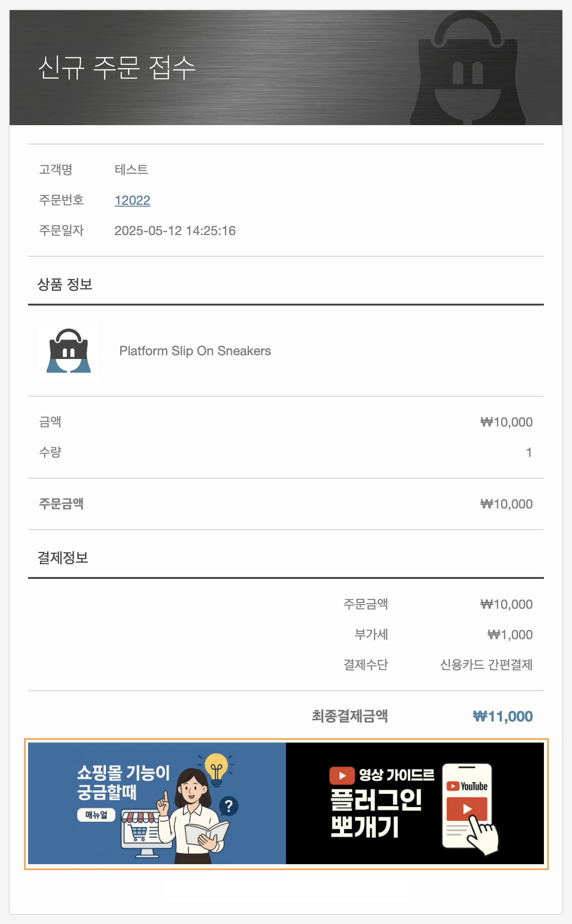572x924 pixels.
Task: Click the Platform Slip On Sneakers product name
Action: [x=195, y=351]
